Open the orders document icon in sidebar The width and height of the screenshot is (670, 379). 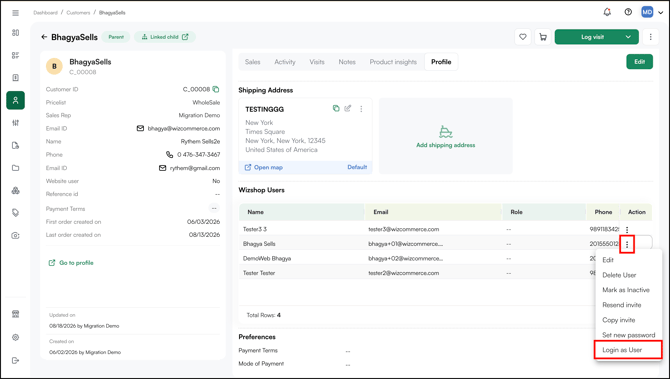pos(15,77)
